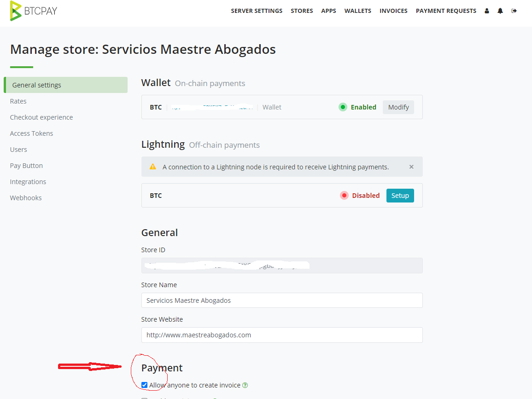Click the logout icon

click(514, 11)
